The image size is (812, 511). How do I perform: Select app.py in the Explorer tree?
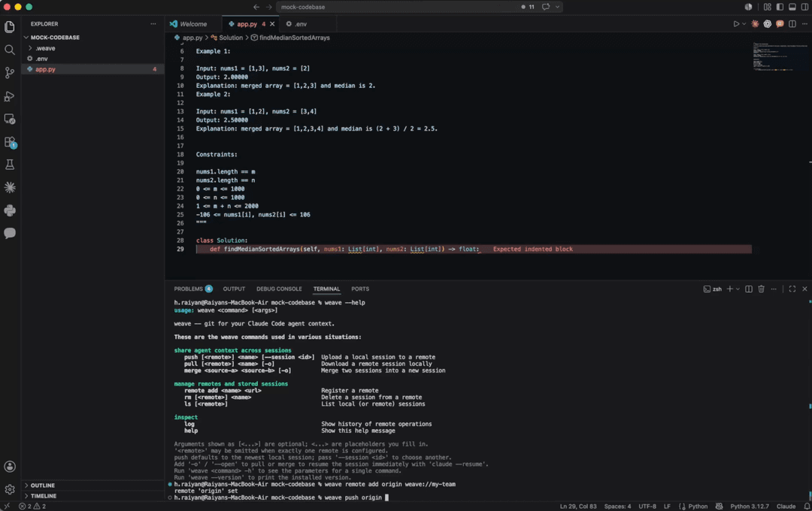[x=93, y=69]
